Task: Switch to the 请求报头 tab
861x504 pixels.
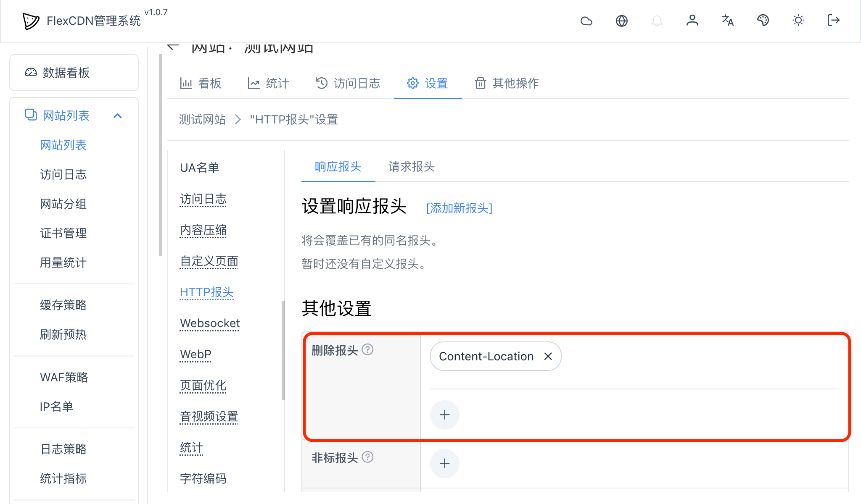Action: [x=411, y=167]
